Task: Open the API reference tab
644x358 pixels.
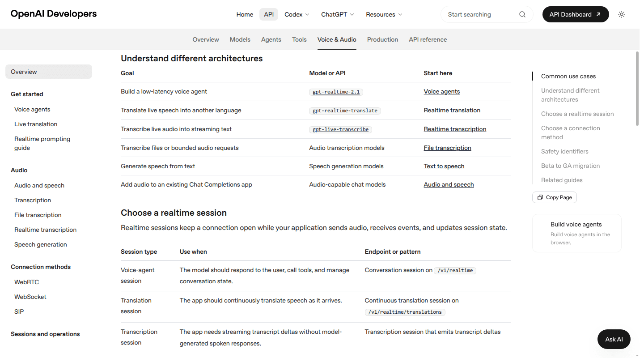Action: [428, 39]
